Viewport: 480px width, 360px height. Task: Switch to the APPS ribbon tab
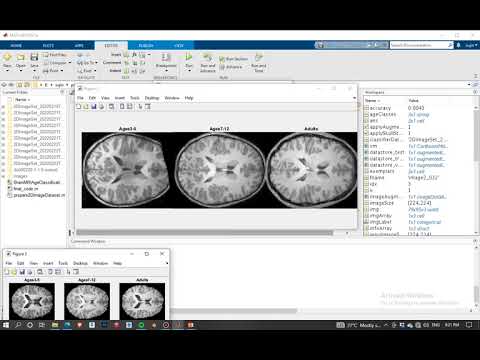pos(79,45)
